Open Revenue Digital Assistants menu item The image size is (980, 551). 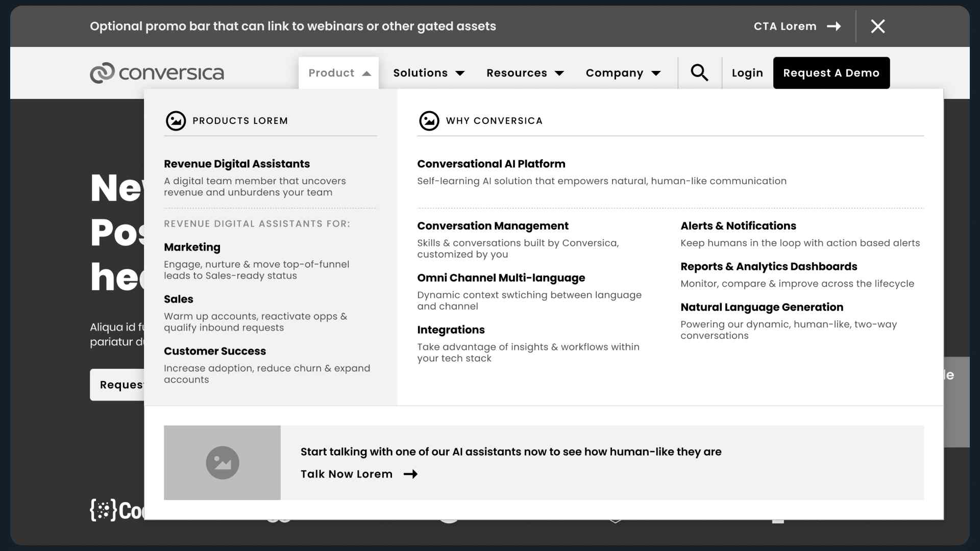point(237,164)
